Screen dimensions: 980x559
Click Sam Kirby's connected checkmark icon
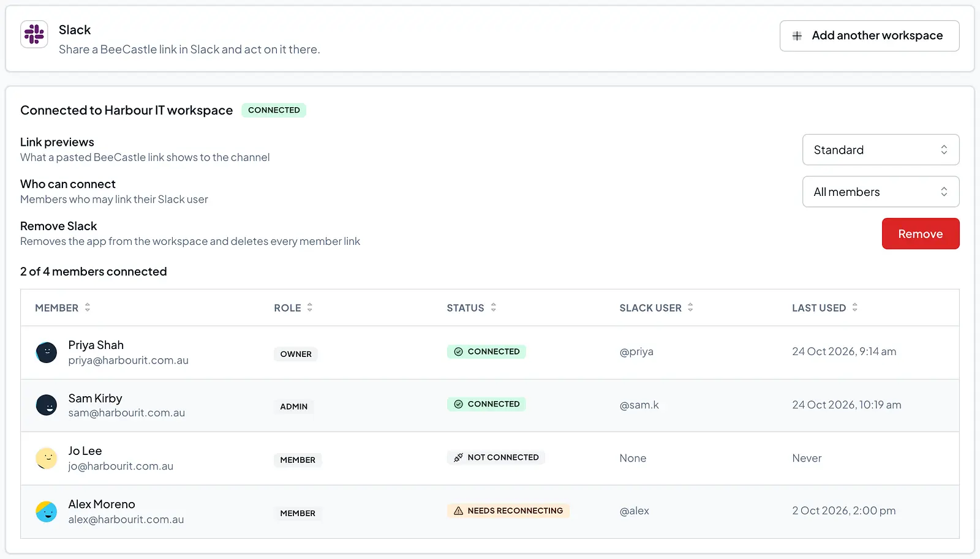pyautogui.click(x=458, y=404)
